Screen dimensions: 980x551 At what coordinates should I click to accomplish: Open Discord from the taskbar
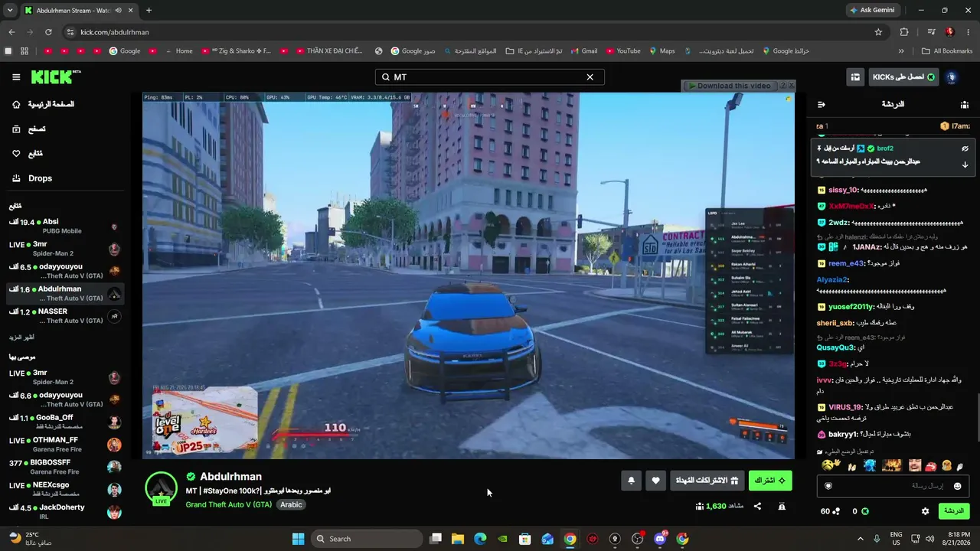[660, 539]
